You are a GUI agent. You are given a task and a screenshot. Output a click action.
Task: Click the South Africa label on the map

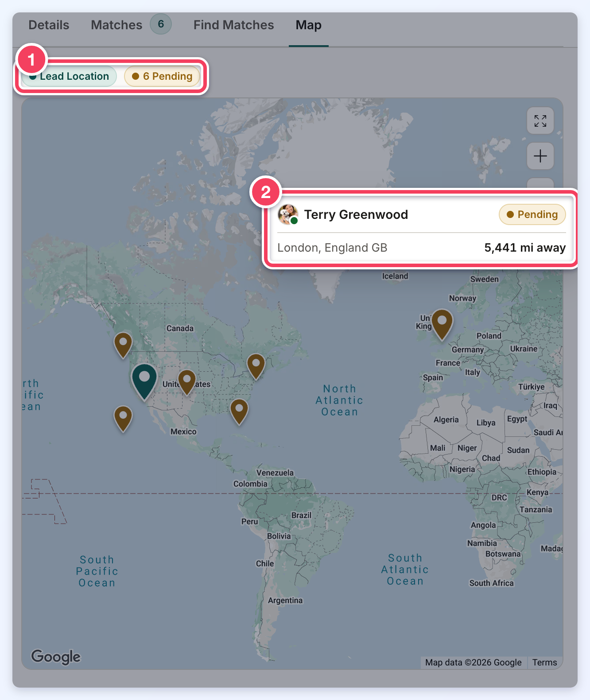coord(491,583)
